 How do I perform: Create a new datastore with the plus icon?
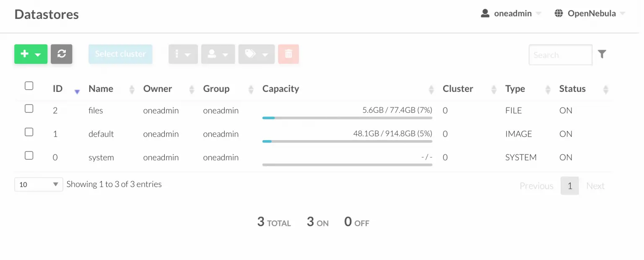(24, 54)
